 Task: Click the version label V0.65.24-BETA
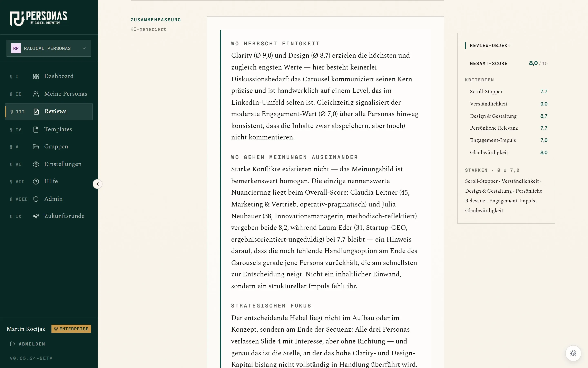point(31,358)
